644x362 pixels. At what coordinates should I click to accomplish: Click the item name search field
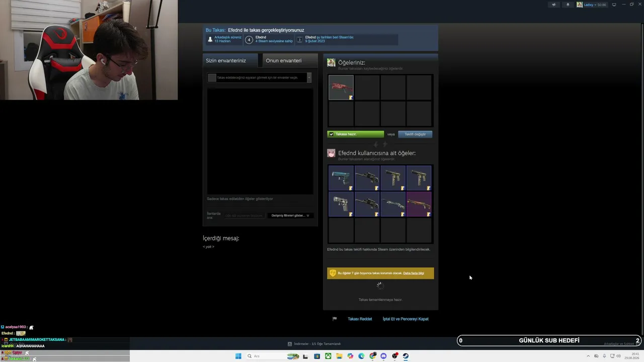tap(244, 215)
